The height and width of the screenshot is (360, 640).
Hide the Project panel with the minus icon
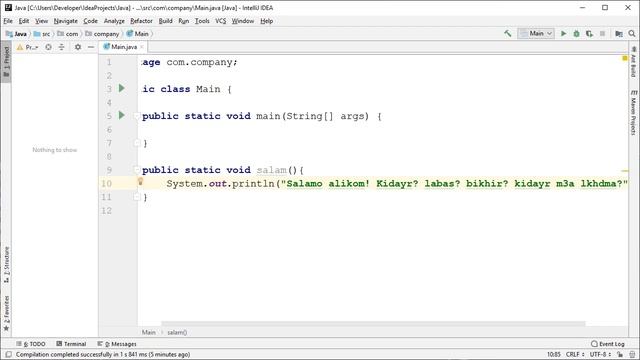tap(91, 47)
